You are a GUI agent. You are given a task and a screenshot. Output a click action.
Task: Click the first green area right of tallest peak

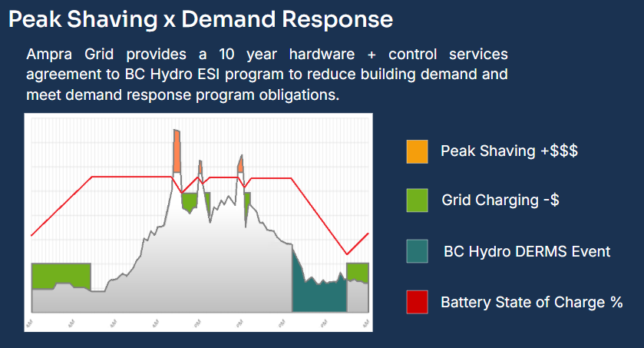189,202
